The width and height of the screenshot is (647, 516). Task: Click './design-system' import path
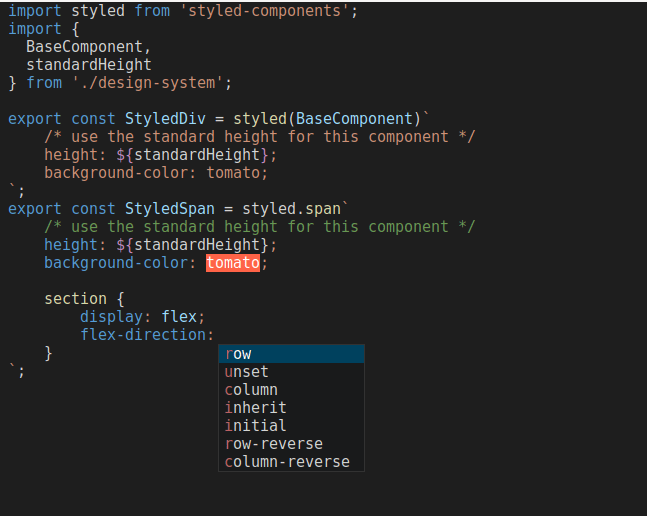click(148, 83)
